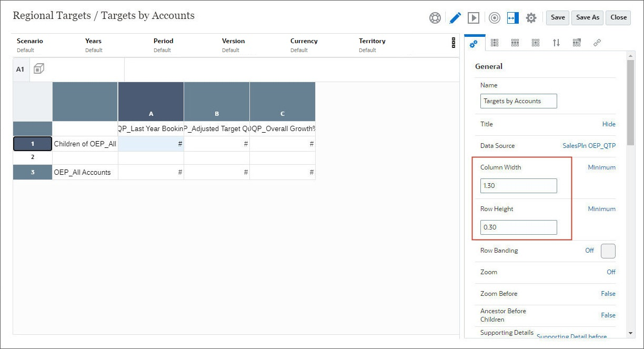The height and width of the screenshot is (349, 644).
Task: Open the Territory dimension selector
Action: tap(372, 45)
